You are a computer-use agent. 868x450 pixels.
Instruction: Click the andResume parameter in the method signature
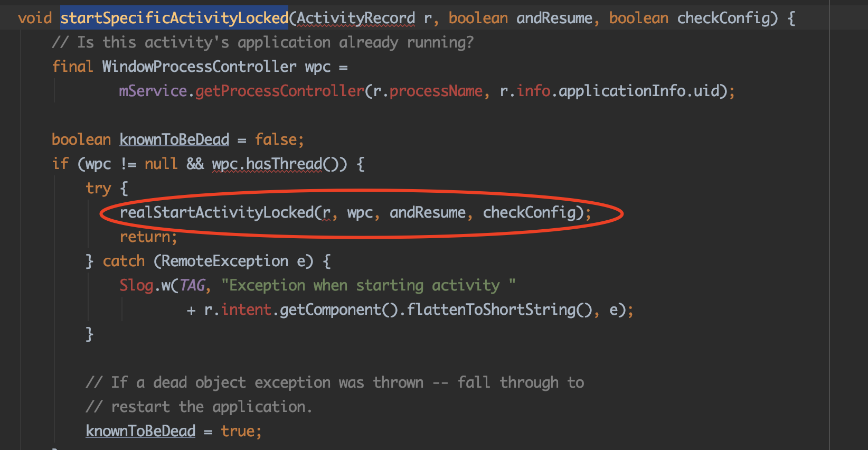[x=554, y=18]
